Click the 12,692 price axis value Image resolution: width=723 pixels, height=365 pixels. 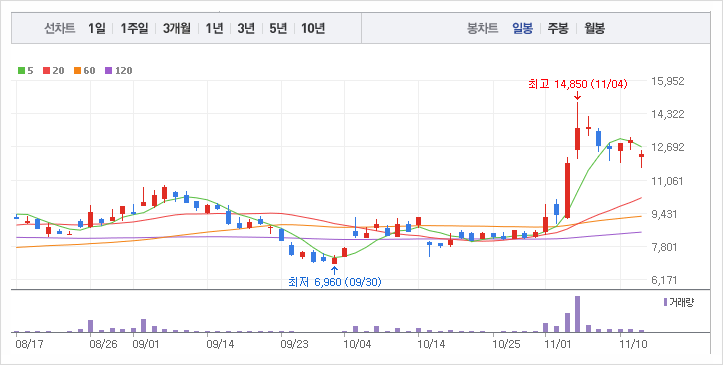coord(668,147)
